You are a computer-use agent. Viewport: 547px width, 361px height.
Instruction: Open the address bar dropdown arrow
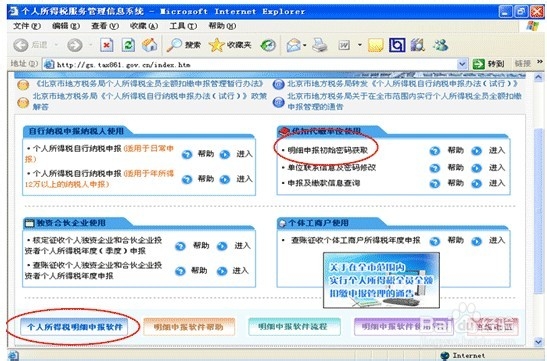tap(462, 64)
